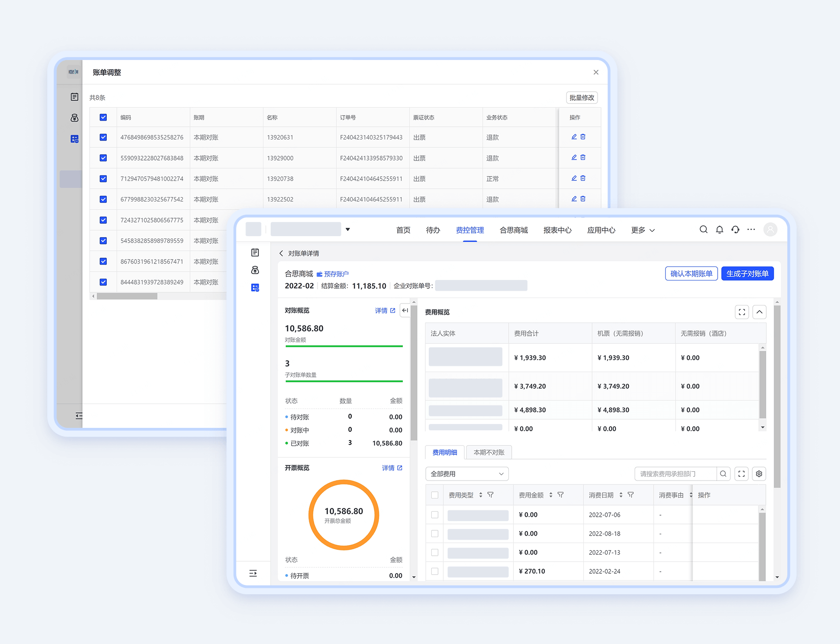The image size is (840, 644).
Task: Click the 账单调整 horizontal scrollbar
Action: pyautogui.click(x=127, y=296)
